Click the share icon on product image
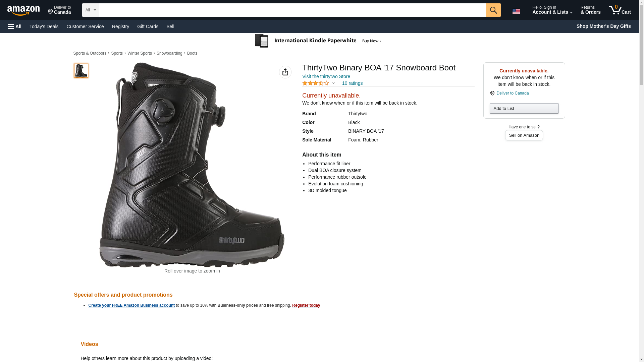 (x=285, y=72)
